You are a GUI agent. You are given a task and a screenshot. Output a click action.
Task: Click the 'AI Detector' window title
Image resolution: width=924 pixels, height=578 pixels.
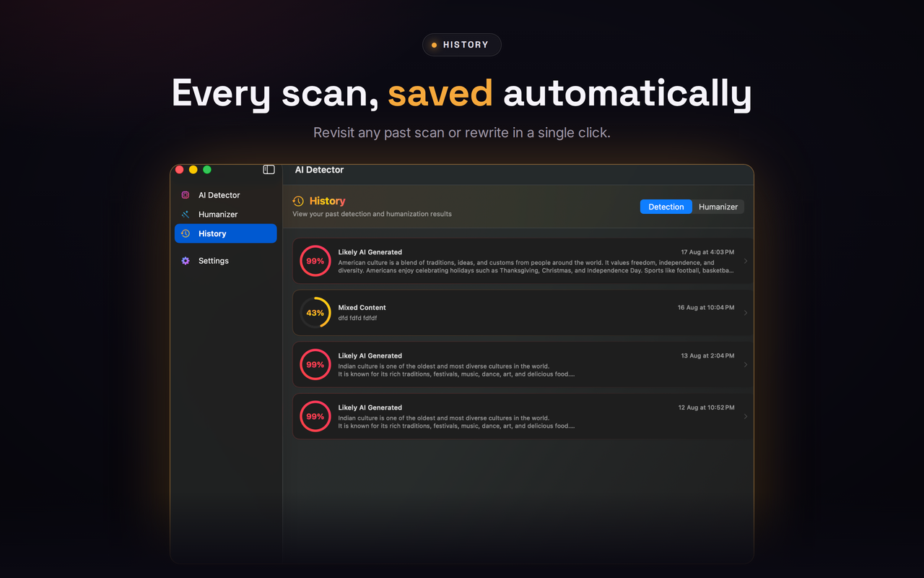tap(319, 170)
